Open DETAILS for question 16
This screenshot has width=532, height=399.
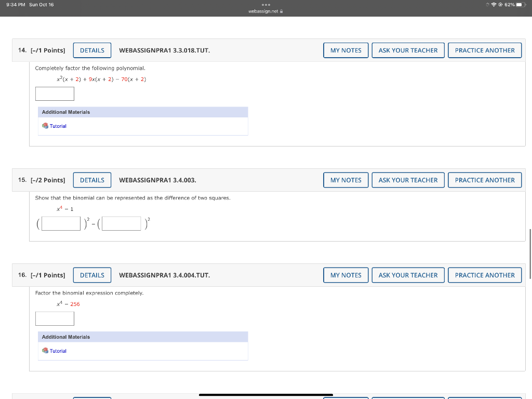click(92, 275)
